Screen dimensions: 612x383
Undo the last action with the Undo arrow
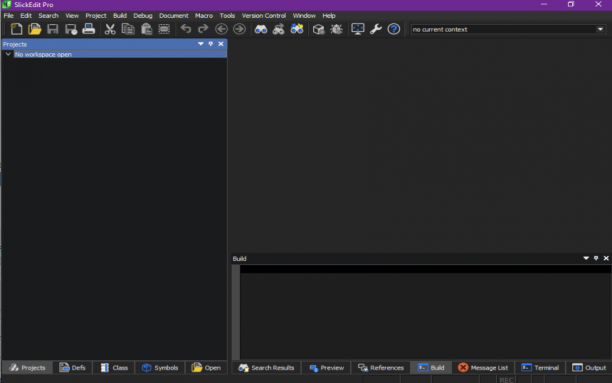[x=186, y=29]
